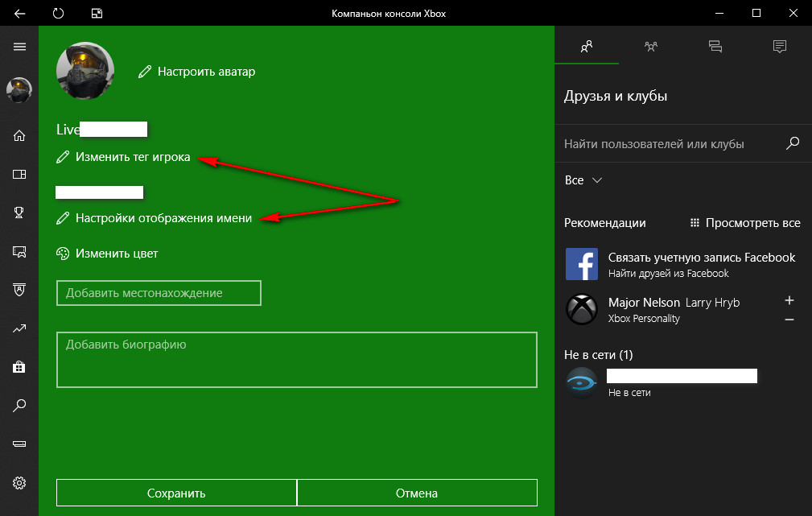Click Изменить тег игрока
Screen dimensions: 812x516
[123, 157]
